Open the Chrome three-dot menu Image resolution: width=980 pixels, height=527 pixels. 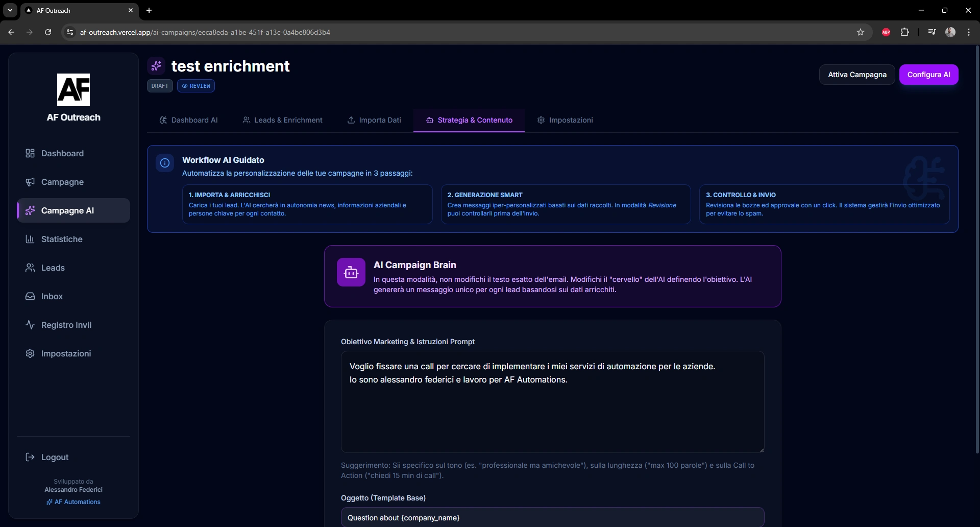point(969,32)
